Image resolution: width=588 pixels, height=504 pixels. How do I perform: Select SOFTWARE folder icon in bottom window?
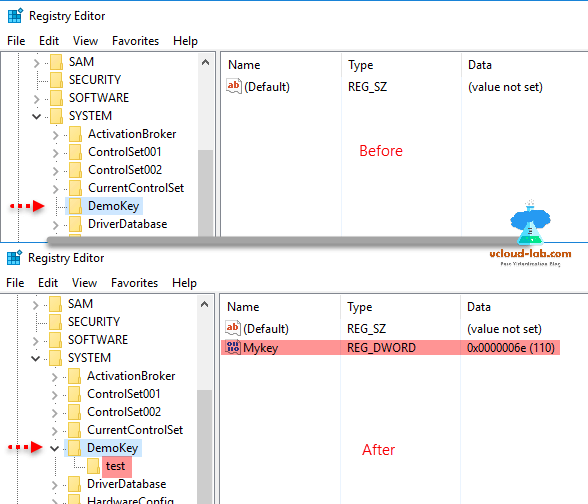pyautogui.click(x=56, y=340)
